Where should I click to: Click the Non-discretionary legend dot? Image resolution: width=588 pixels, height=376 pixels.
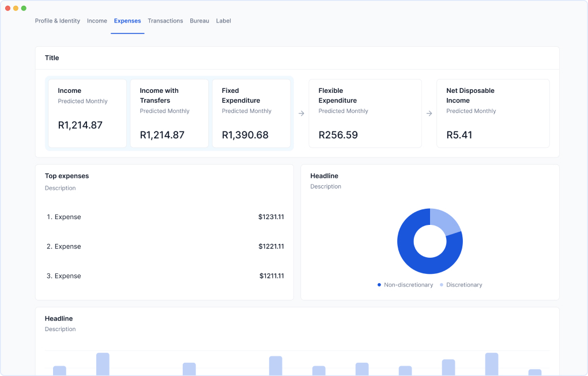[379, 285]
